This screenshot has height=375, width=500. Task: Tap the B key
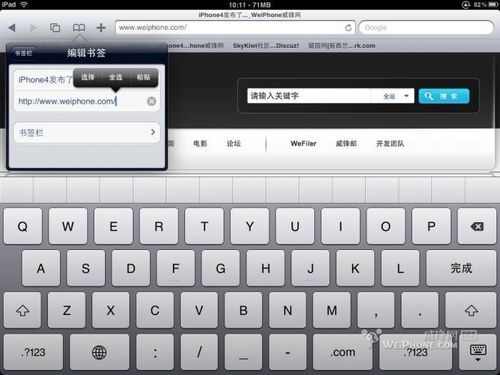[x=243, y=310]
